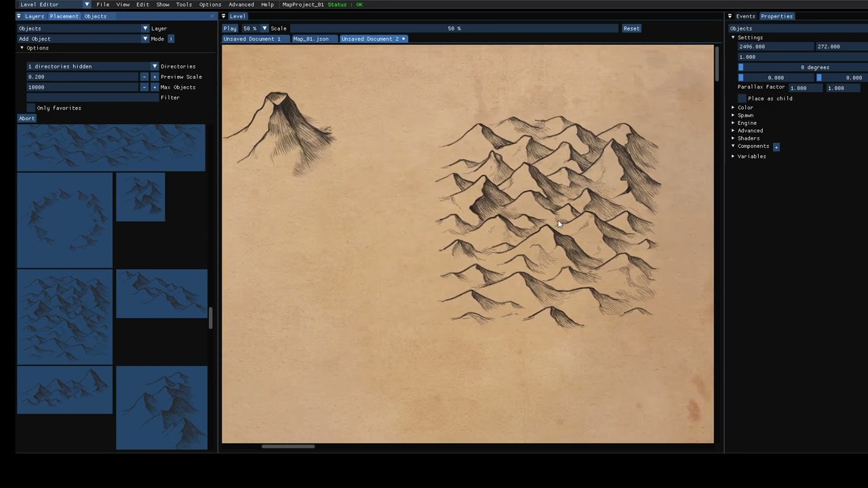868x488 pixels.
Task: Enable Place as child checkbox
Action: coord(742,98)
